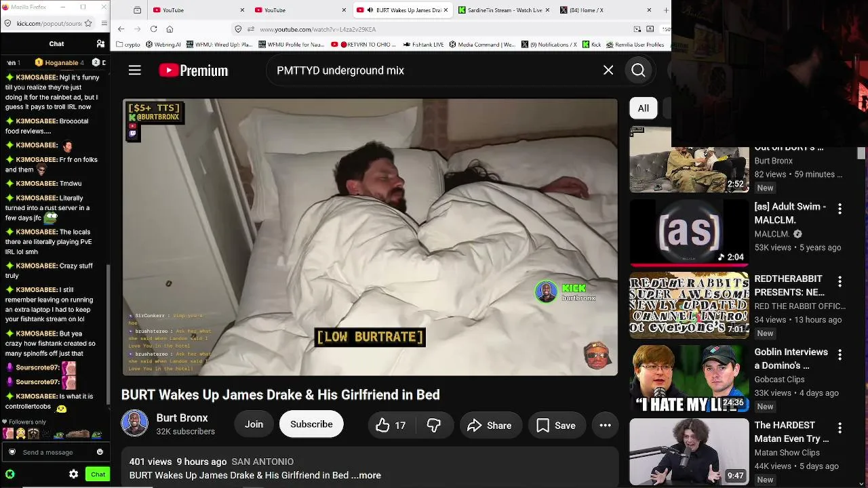This screenshot has width=868, height=488.
Task: Subscribe to Burt Bronx channel
Action: (x=311, y=424)
